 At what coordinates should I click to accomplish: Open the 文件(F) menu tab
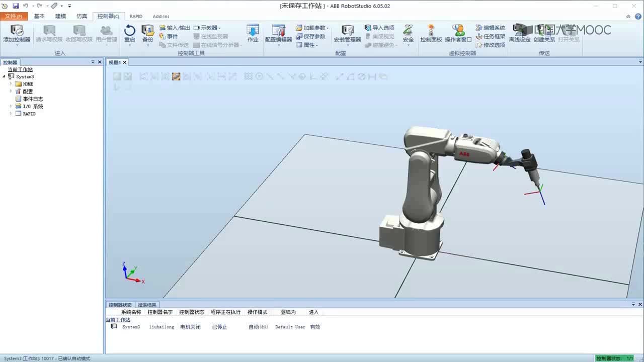pos(14,16)
